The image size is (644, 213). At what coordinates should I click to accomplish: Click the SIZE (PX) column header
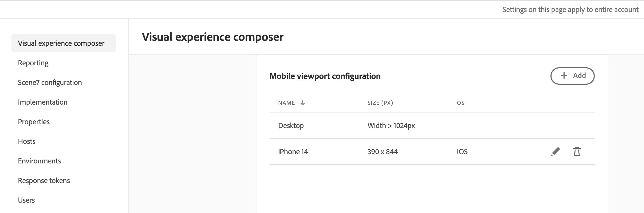[x=380, y=103]
